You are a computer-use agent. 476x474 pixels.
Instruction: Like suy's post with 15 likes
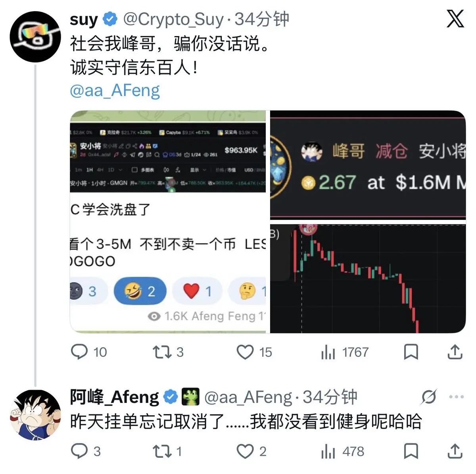[254, 352]
